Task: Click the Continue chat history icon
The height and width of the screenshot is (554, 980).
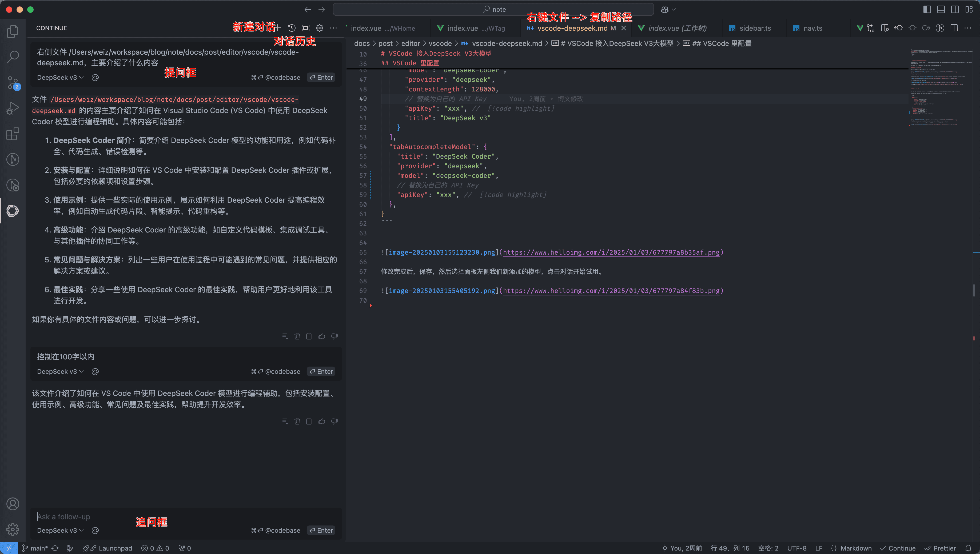Action: pyautogui.click(x=292, y=28)
